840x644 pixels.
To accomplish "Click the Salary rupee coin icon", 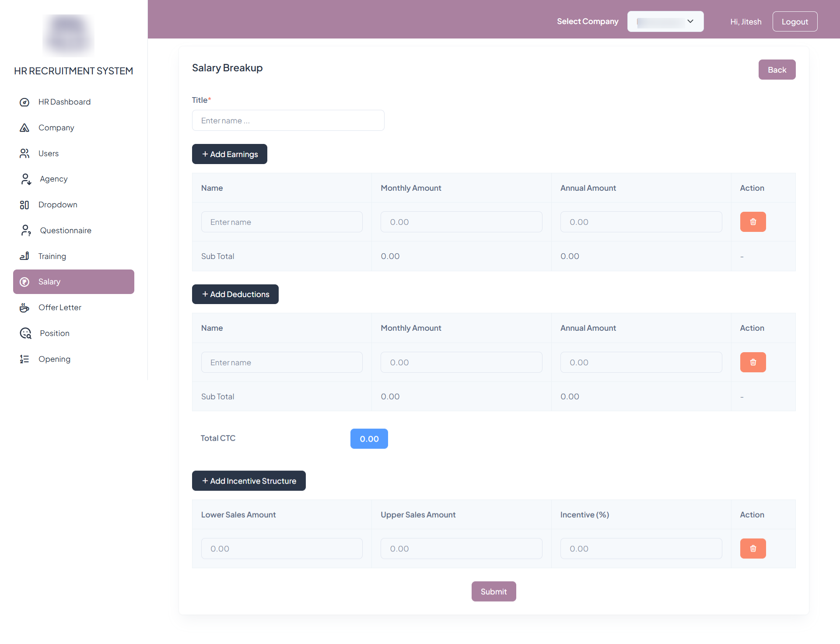I will point(24,282).
